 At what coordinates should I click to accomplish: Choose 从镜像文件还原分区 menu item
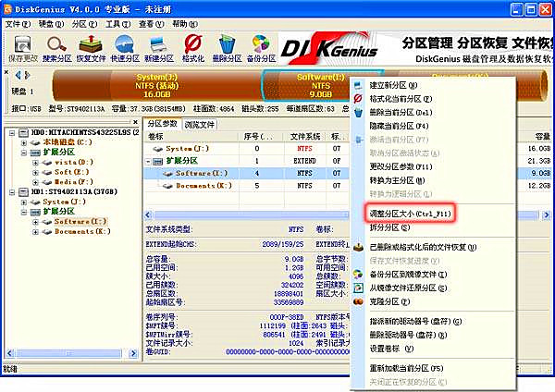[432, 288]
